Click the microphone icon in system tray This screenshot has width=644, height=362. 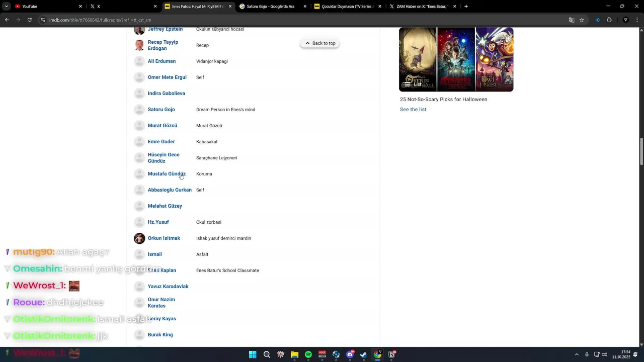[587, 354]
